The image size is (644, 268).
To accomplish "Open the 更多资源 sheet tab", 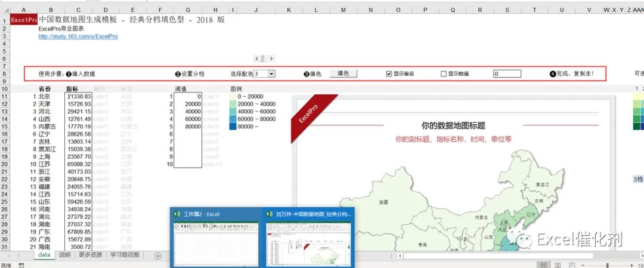I will point(90,255).
